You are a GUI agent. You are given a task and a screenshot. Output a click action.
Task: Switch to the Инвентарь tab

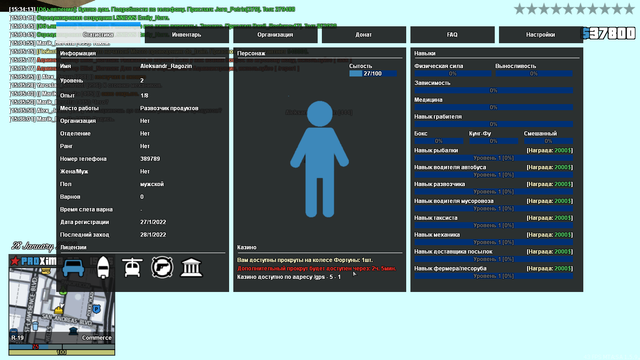click(x=187, y=35)
